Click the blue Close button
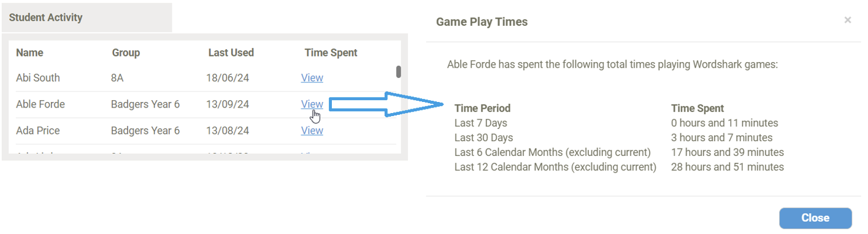 [x=815, y=218]
